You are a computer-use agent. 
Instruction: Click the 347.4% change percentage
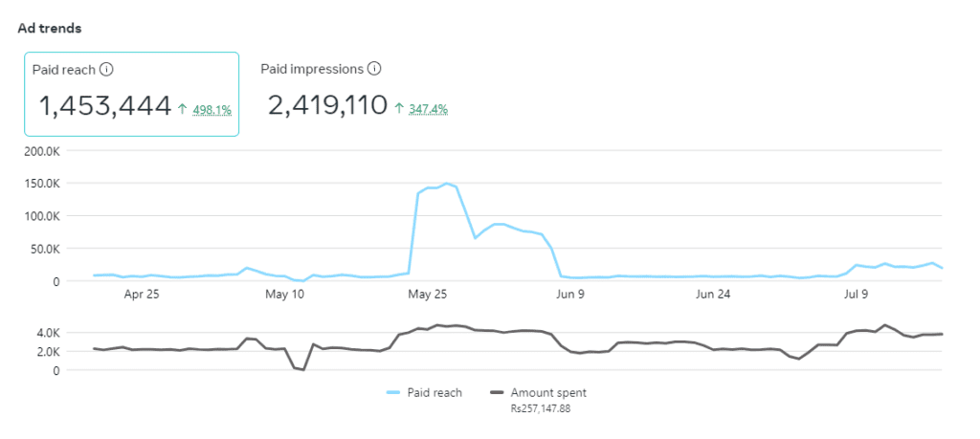[427, 109]
